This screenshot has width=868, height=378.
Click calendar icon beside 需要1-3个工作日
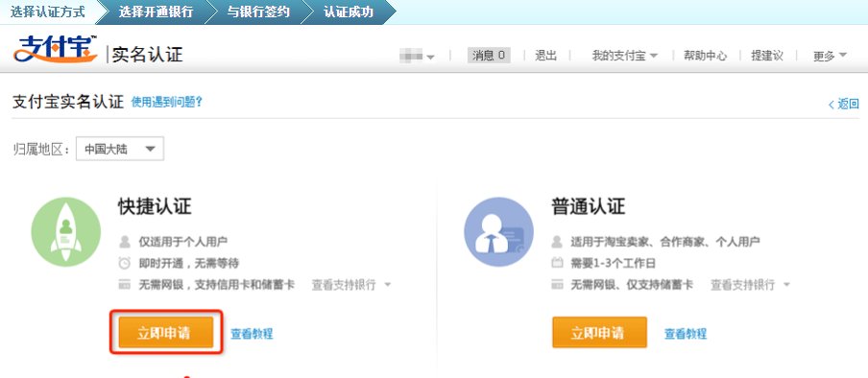[x=558, y=263]
